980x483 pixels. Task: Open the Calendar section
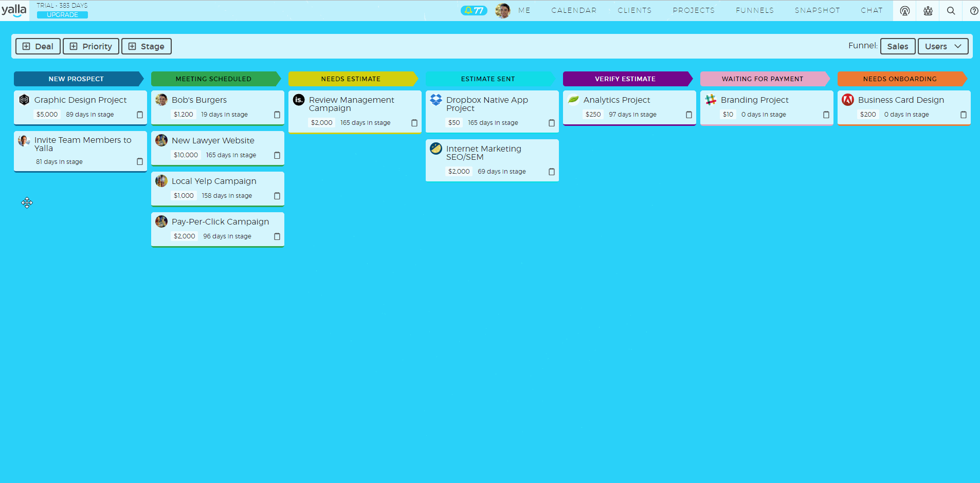574,10
